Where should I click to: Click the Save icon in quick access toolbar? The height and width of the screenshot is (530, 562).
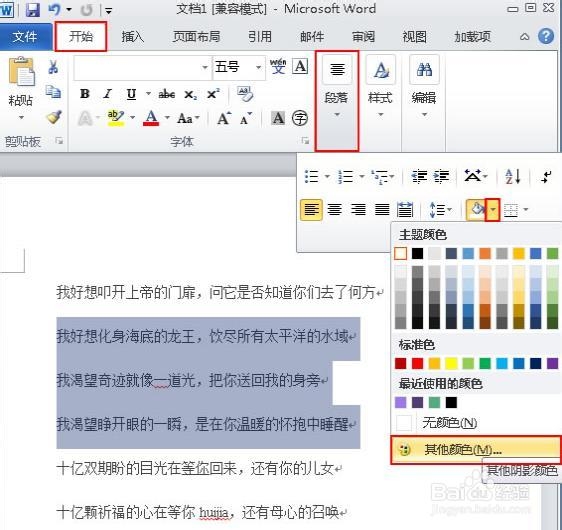pos(33,10)
